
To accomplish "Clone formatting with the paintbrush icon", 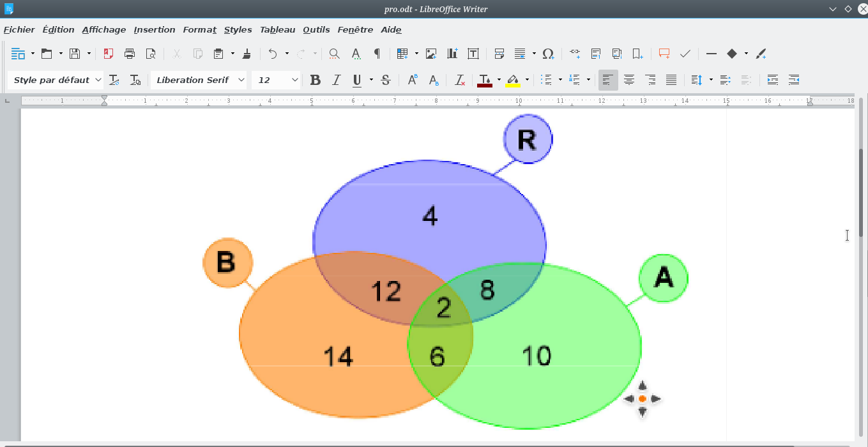I will [x=247, y=54].
